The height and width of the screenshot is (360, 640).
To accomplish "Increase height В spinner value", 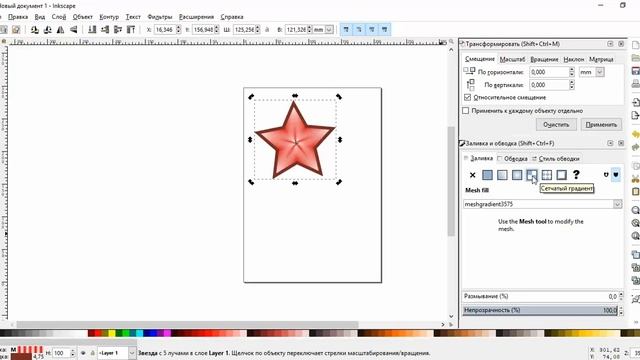I will pyautogui.click(x=310, y=27).
